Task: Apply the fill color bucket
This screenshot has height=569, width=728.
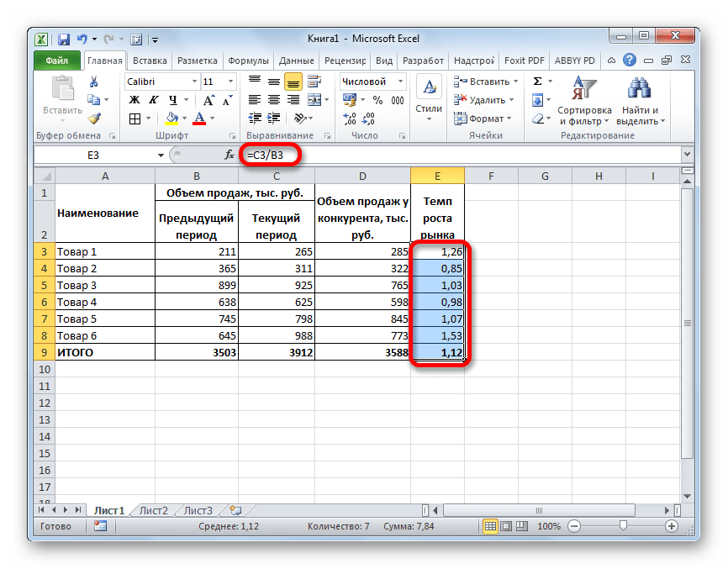Action: 171,119
